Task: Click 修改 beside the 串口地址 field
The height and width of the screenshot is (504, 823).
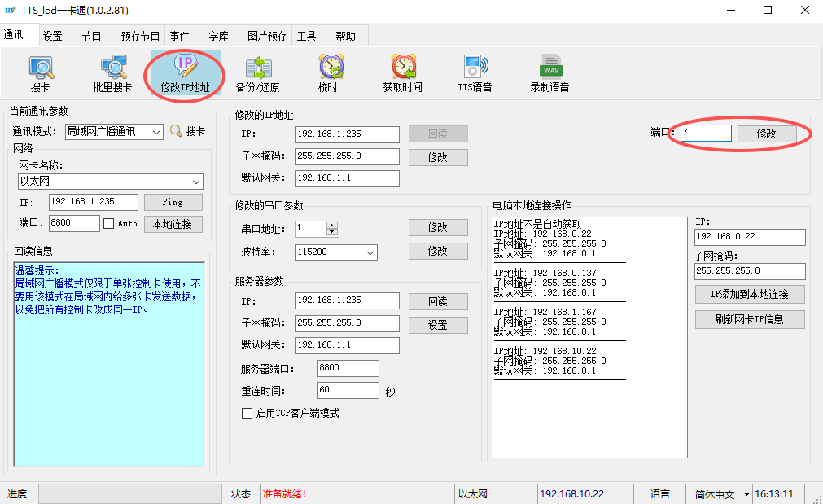Action: [438, 227]
